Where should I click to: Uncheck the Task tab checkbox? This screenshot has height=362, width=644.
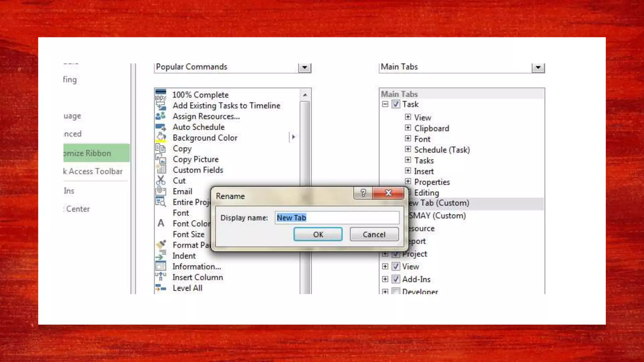click(x=396, y=104)
